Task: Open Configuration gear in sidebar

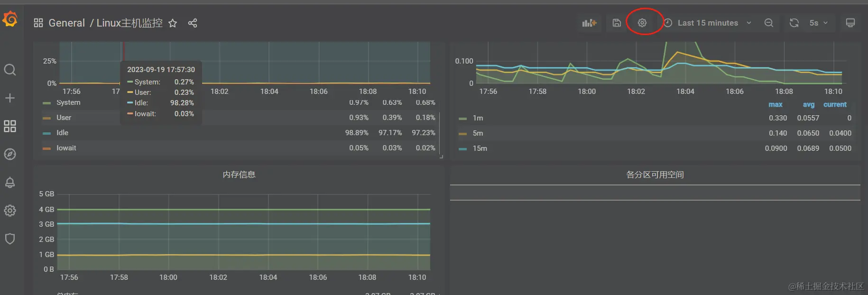Action: click(10, 211)
